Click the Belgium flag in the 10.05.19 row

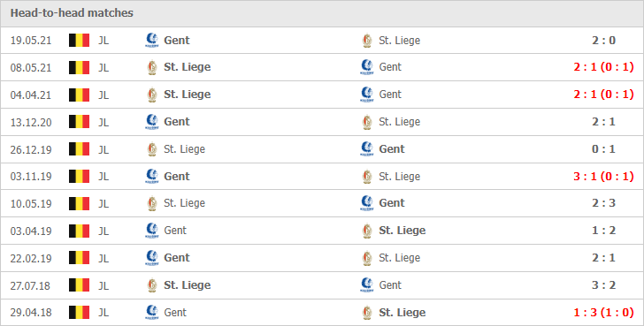80,203
